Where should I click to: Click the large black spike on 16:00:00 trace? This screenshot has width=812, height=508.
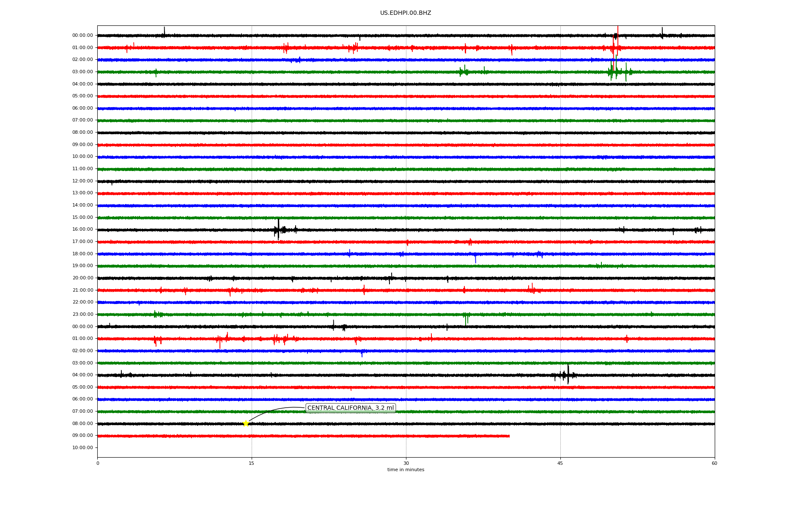click(x=278, y=229)
